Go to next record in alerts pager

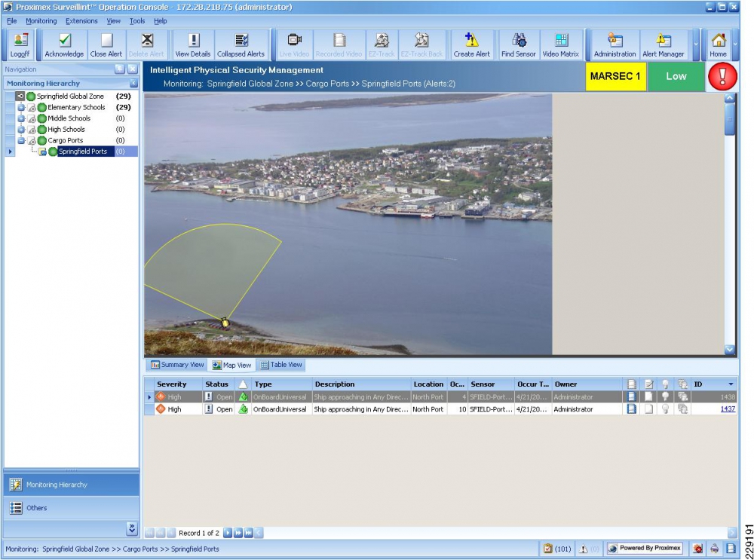(x=228, y=533)
